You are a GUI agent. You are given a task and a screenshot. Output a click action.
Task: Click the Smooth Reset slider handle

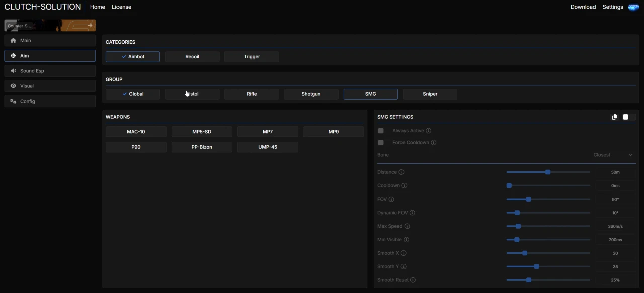tap(528, 280)
